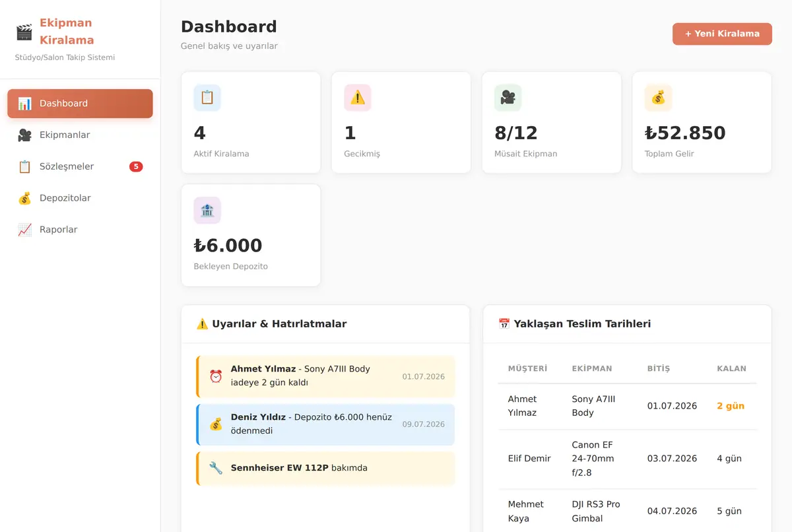Image resolution: width=792 pixels, height=532 pixels.
Task: Click the KALAN column header
Action: (x=732, y=369)
